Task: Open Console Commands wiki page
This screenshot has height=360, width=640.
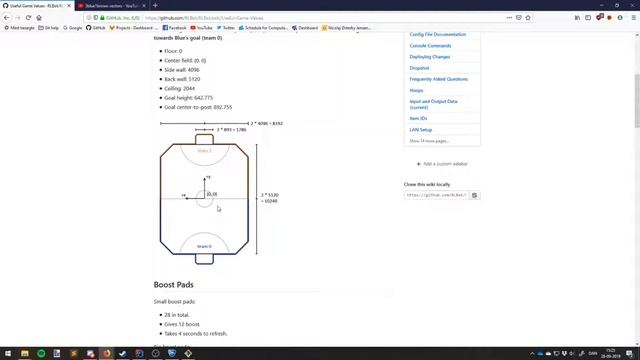Action: [430, 46]
